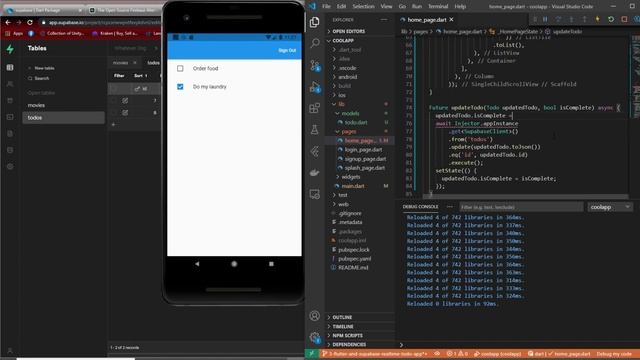The image size is (640, 360).
Task: Open the Supabase table editor sidebar icon
Action: [x=10, y=67]
